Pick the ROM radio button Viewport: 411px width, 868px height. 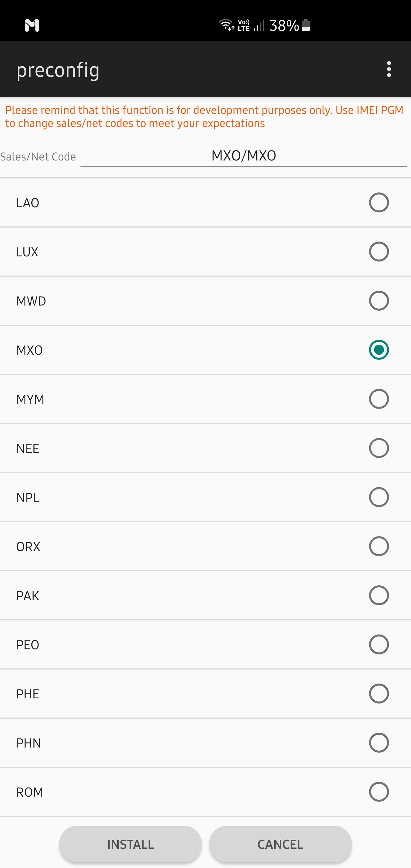click(379, 792)
